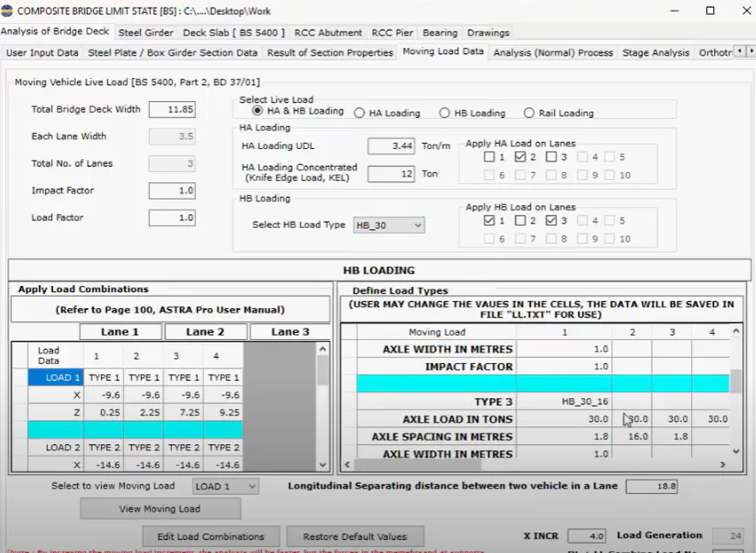756x553 pixels.
Task: Click the X INCR value field
Action: tap(586, 536)
